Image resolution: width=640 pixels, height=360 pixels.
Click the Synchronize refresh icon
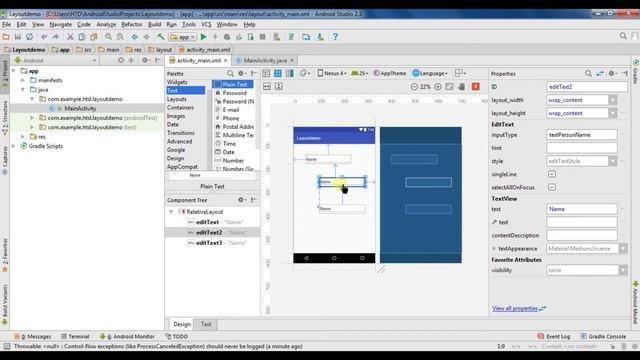(x=29, y=37)
